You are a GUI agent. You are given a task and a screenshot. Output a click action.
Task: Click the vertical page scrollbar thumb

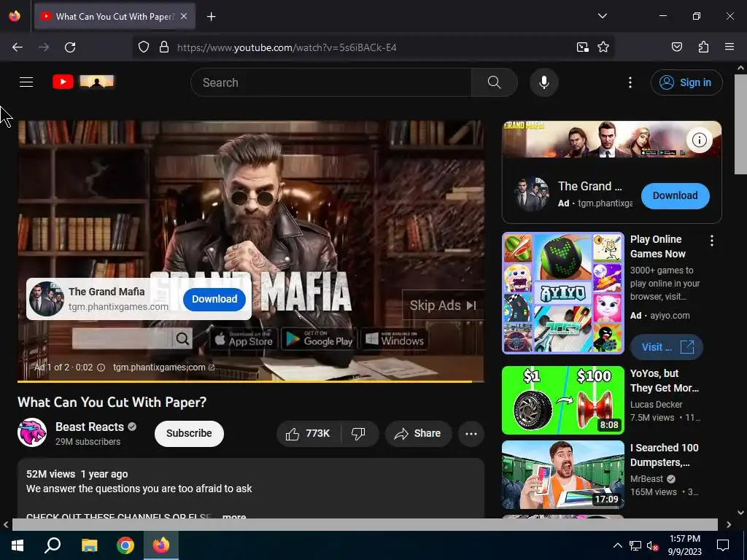tap(740, 124)
